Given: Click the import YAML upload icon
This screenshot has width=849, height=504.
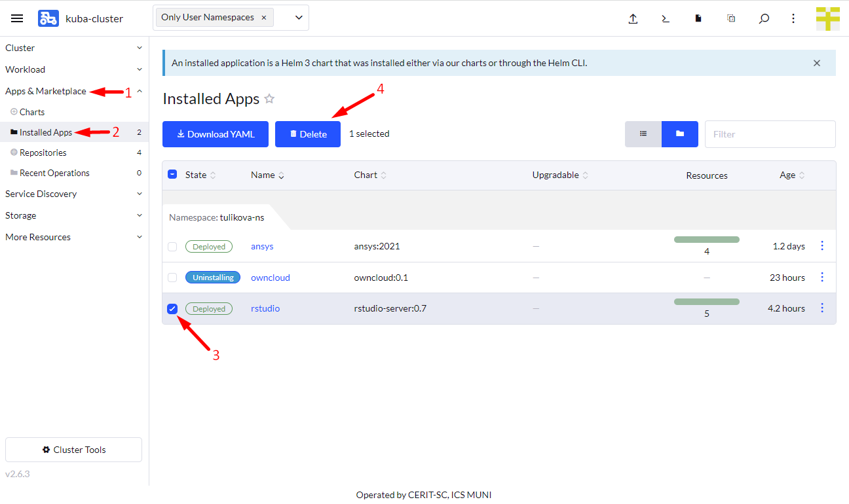Looking at the screenshot, I should [633, 18].
